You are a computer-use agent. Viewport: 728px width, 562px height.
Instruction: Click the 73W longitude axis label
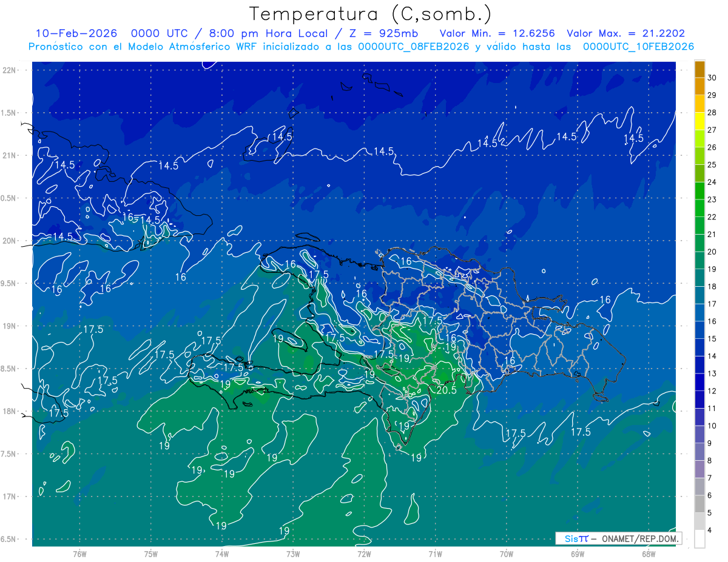293,554
